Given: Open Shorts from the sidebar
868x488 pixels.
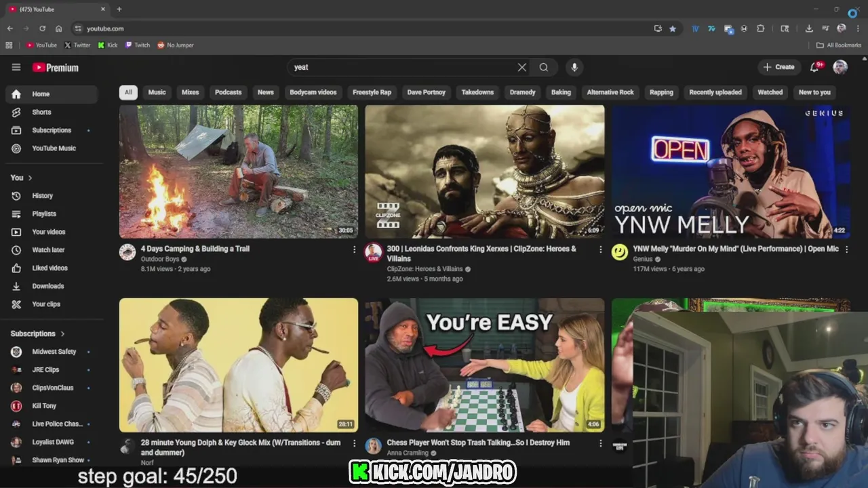Looking at the screenshot, I should (x=52, y=112).
